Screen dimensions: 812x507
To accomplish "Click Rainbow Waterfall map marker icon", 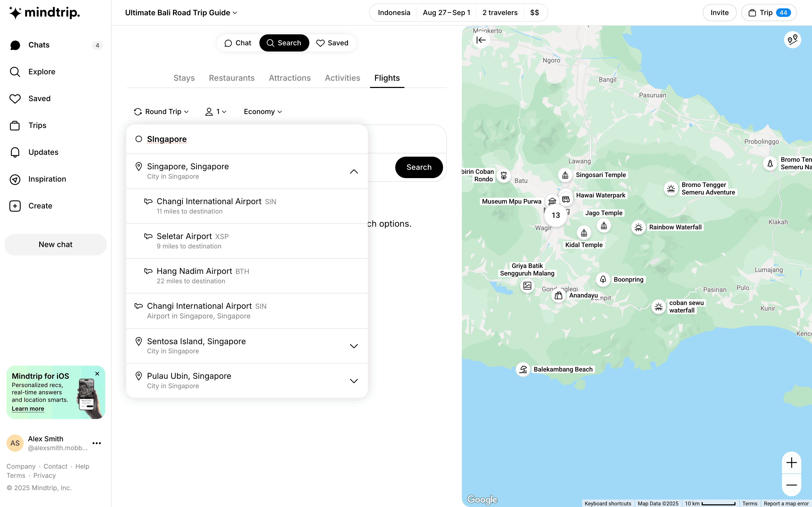I will [x=639, y=227].
